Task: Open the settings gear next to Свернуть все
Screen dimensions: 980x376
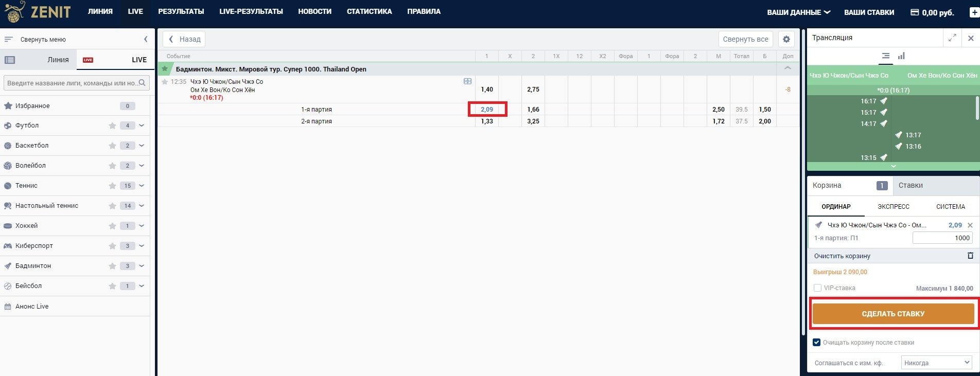Action: 786,39
